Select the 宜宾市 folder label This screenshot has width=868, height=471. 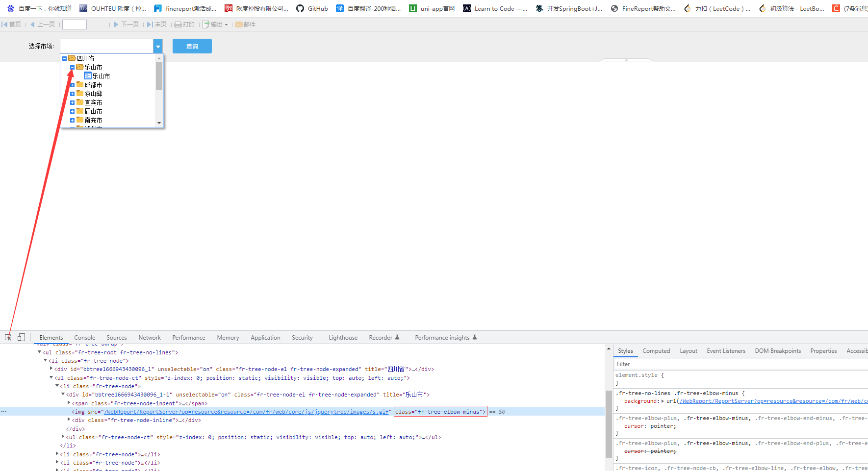[93, 102]
